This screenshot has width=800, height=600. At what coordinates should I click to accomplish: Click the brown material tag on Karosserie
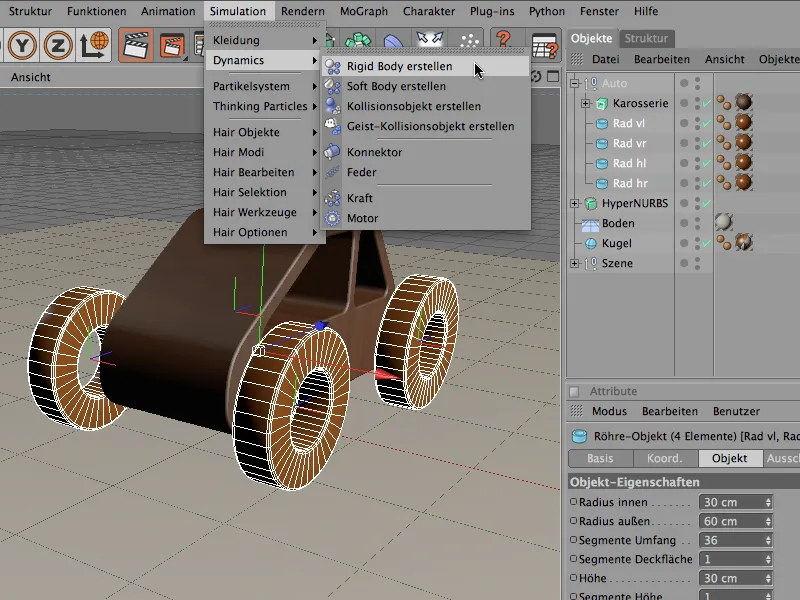tap(743, 103)
